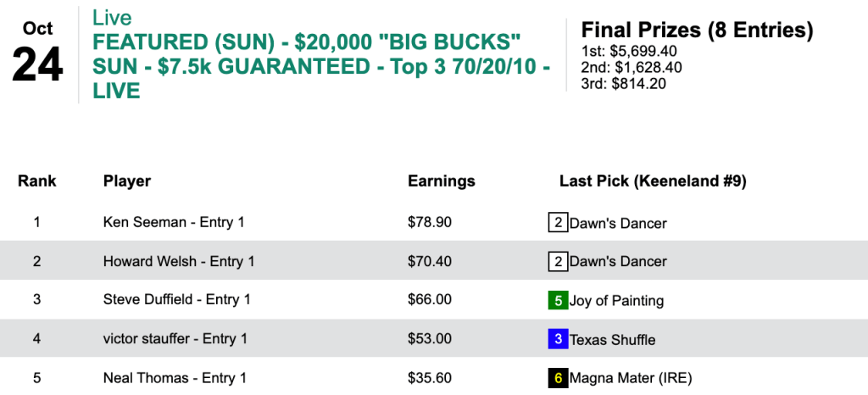The height and width of the screenshot is (395, 868).
Task: Click the number 2 badge in Howard Welsh's row
Action: tap(557, 261)
